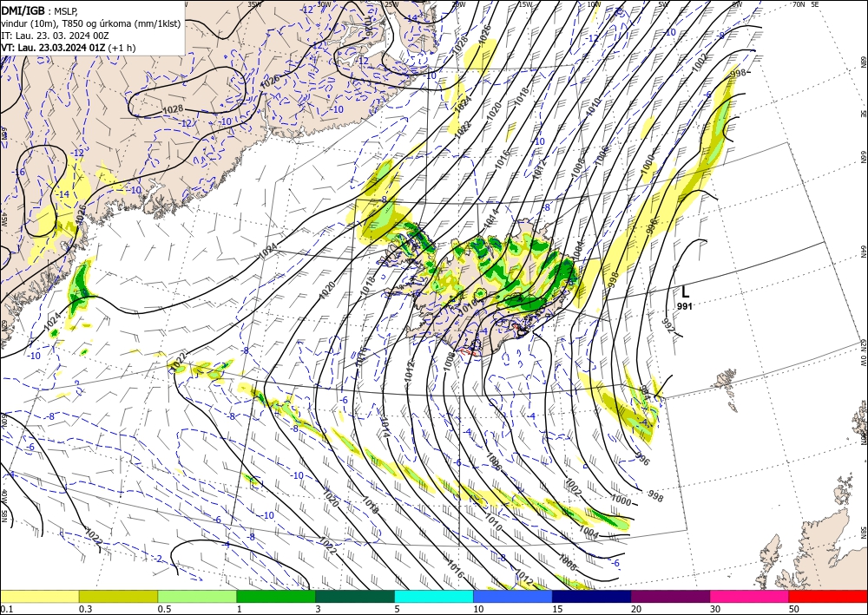The width and height of the screenshot is (868, 615).
Task: Pick the dark green 3–5 legend swatch
Action: (x=355, y=596)
